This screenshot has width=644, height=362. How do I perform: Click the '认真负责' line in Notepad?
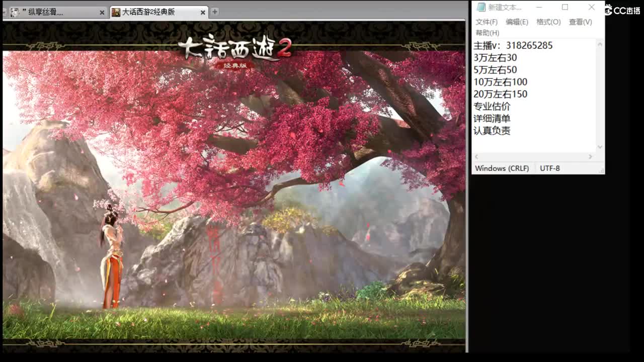point(492,130)
